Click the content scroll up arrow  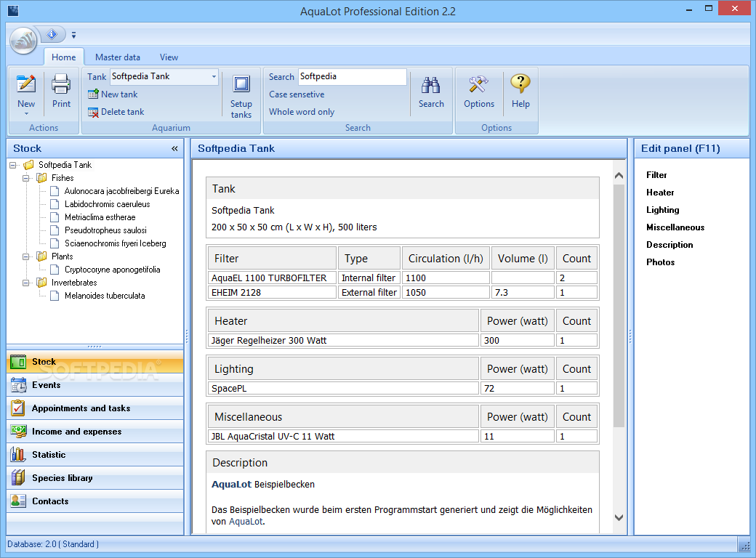619,176
